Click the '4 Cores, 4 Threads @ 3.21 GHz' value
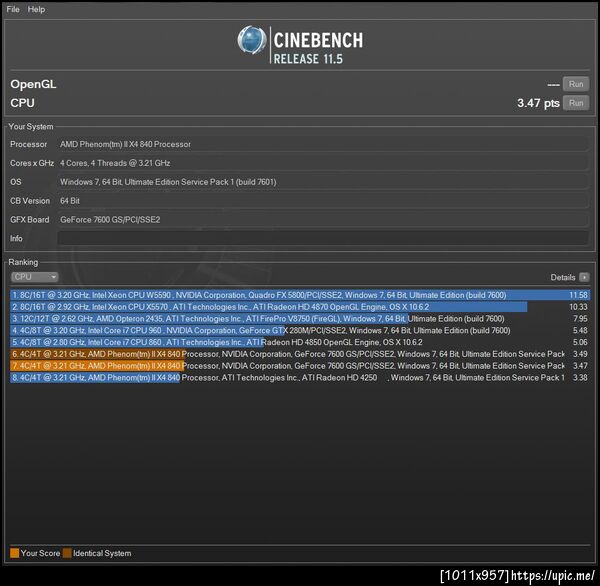The image size is (600, 586). [115, 163]
